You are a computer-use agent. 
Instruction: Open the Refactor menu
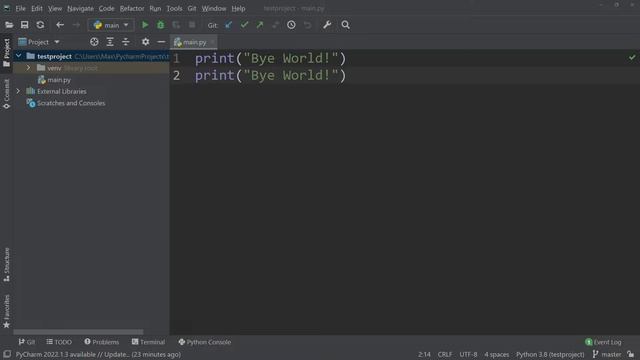click(132, 8)
